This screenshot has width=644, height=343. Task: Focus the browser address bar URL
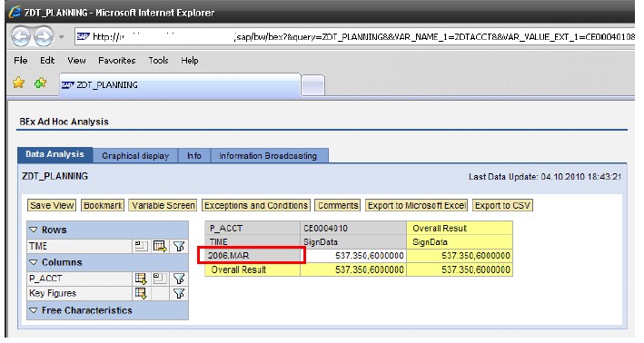click(356, 37)
